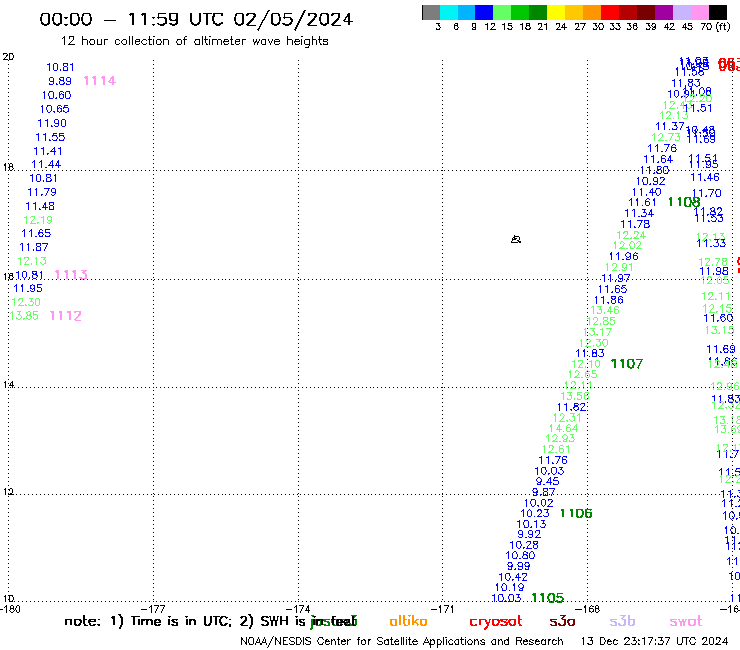Click the wave height value '10.42'
Screen dimensions: 740x650
click(x=513, y=577)
